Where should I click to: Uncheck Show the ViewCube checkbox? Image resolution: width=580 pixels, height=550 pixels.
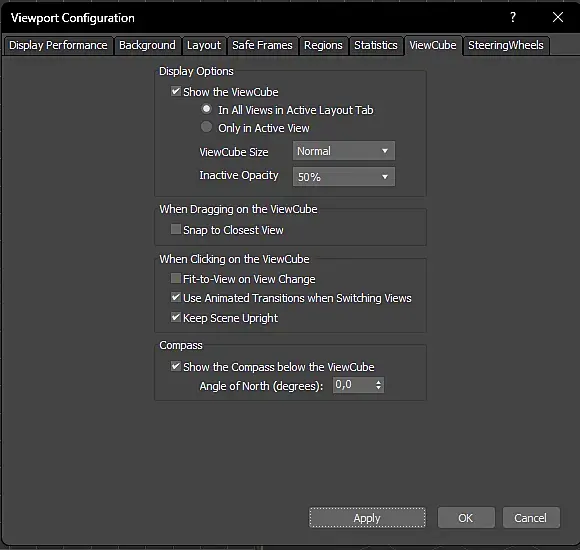coord(176,91)
